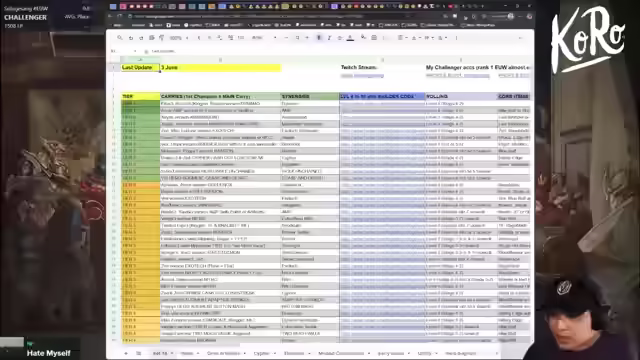
Task: Collapse the Sheets toolbar header
Action: 520,38
